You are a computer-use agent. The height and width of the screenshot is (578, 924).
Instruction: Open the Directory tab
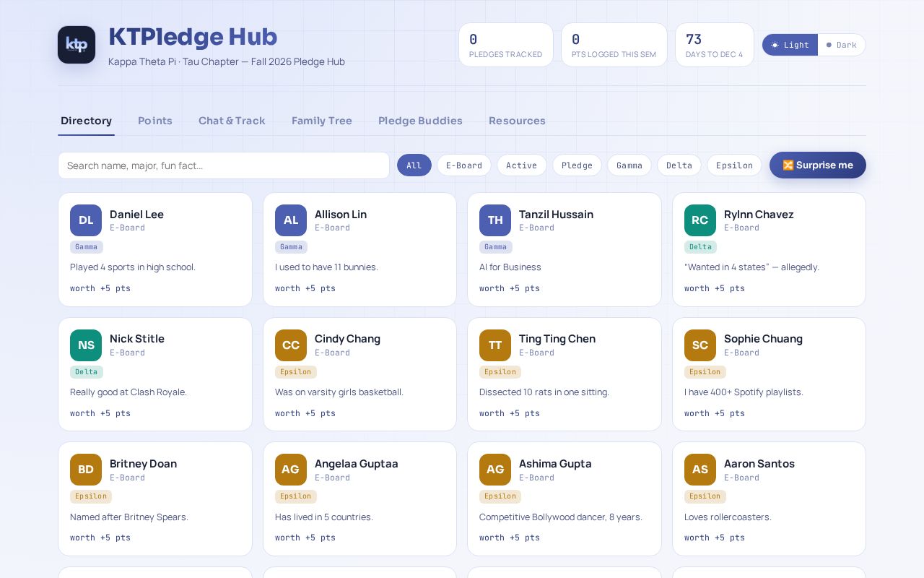86,121
